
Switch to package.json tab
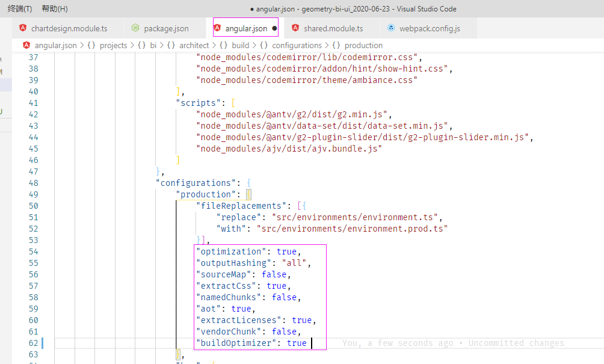(165, 28)
